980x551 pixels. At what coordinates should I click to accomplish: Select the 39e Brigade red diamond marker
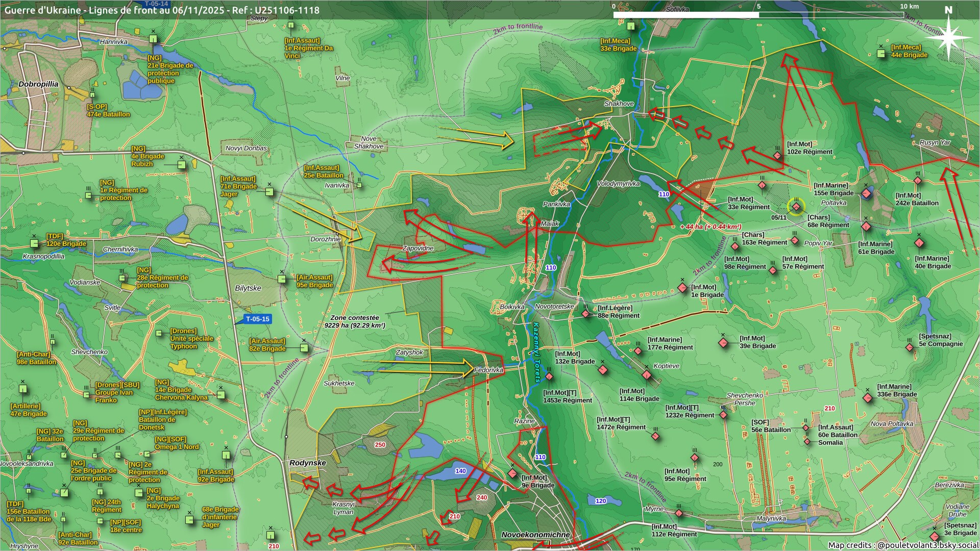tap(723, 343)
